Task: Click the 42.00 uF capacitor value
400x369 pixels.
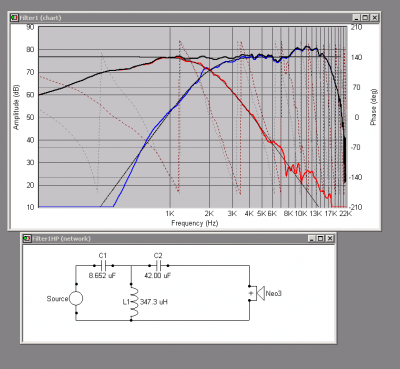Action: click(x=158, y=276)
